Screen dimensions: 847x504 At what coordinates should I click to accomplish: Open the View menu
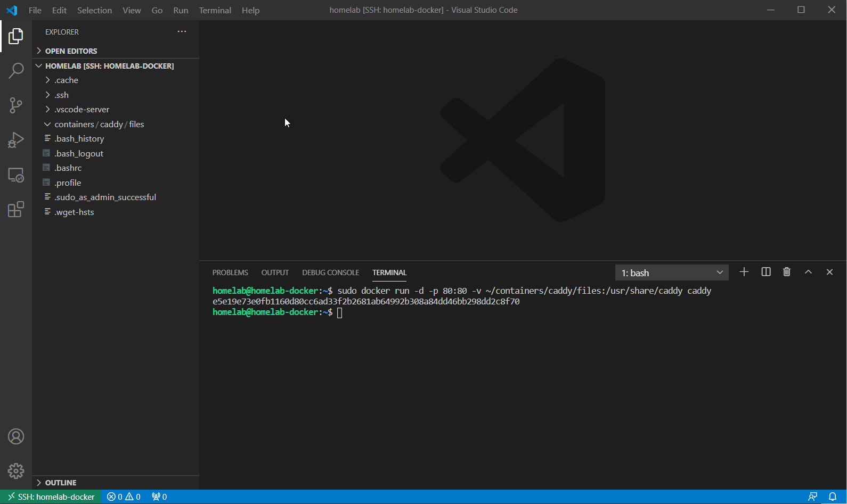pyautogui.click(x=132, y=10)
